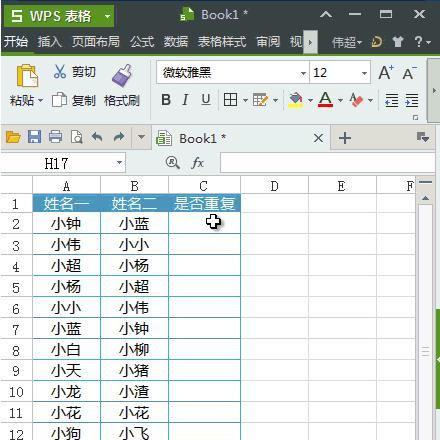Click the Copy (复制) icon

click(59, 100)
